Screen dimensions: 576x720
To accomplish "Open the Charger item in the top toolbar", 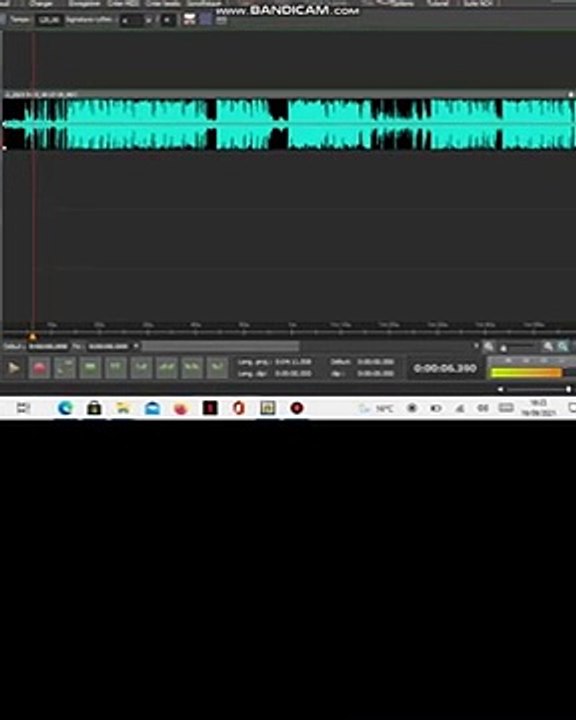I will point(41,3).
